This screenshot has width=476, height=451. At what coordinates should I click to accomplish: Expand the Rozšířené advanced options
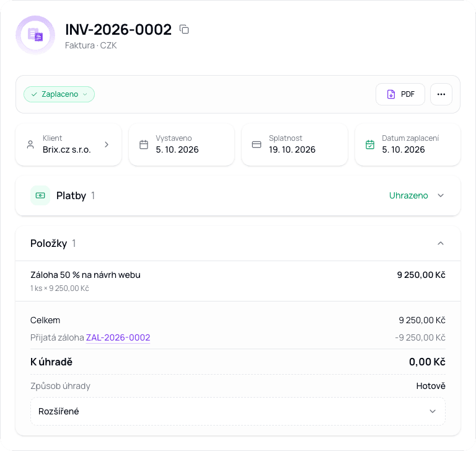[238, 411]
